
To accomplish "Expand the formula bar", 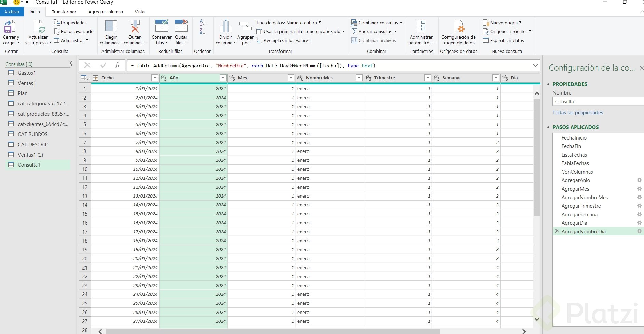I will click(535, 66).
